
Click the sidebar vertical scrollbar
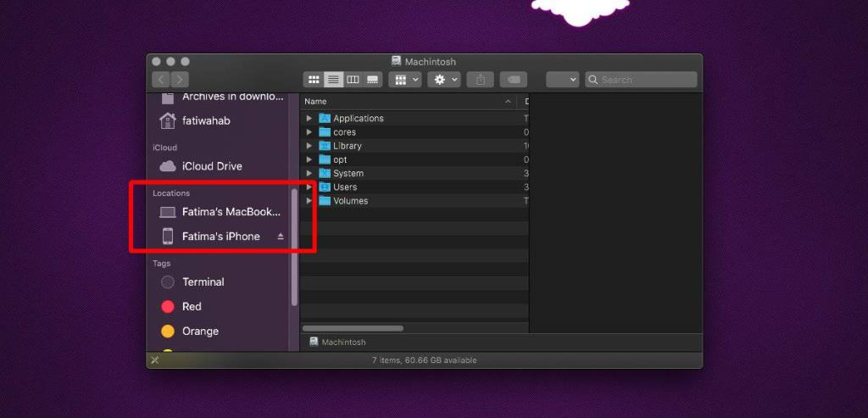(x=294, y=248)
